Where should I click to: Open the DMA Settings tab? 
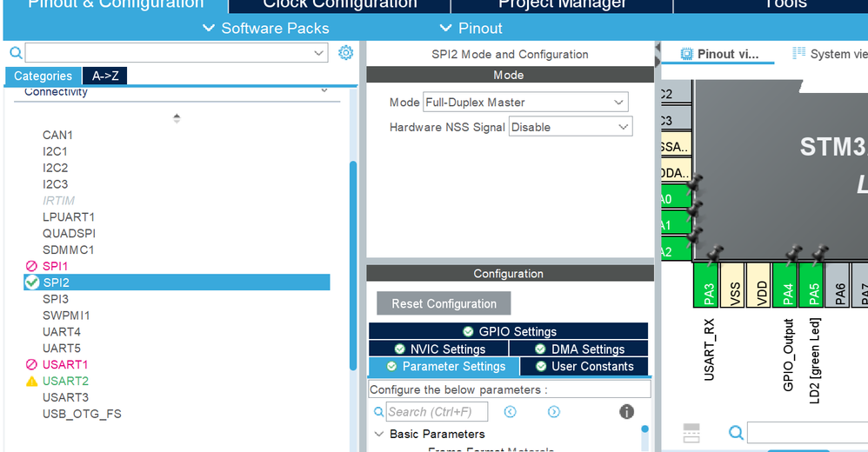click(x=579, y=349)
